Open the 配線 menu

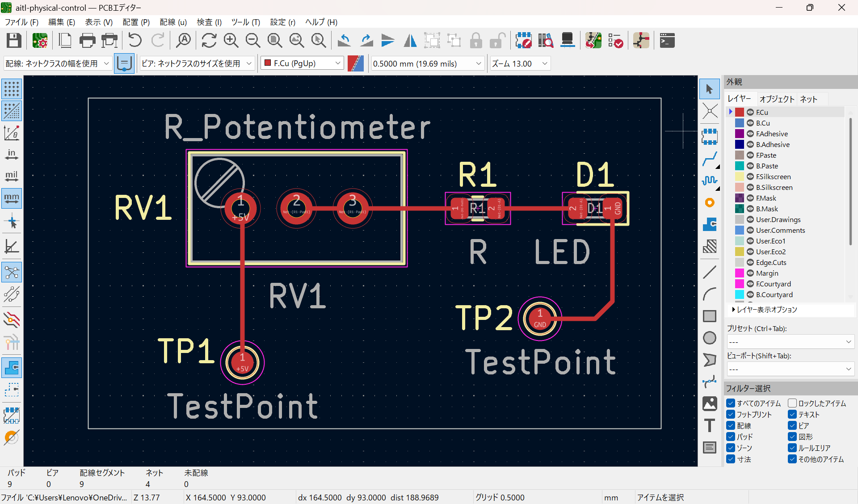(x=173, y=22)
